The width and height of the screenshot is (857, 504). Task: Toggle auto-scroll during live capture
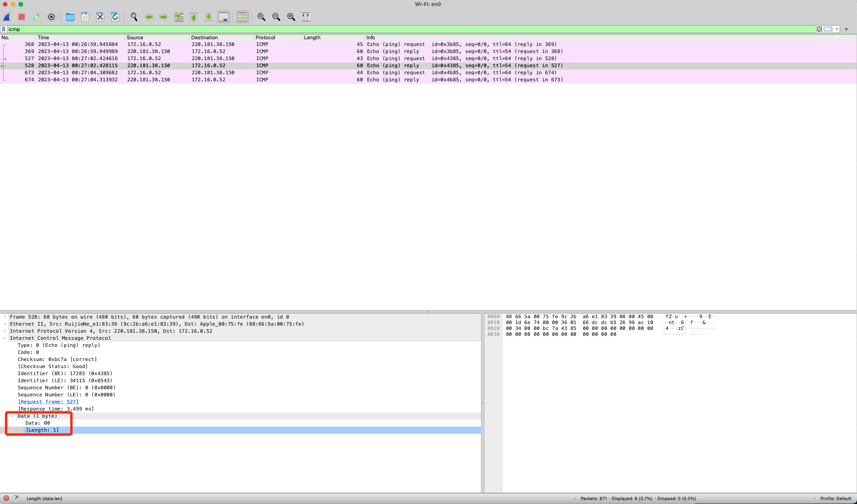[224, 17]
